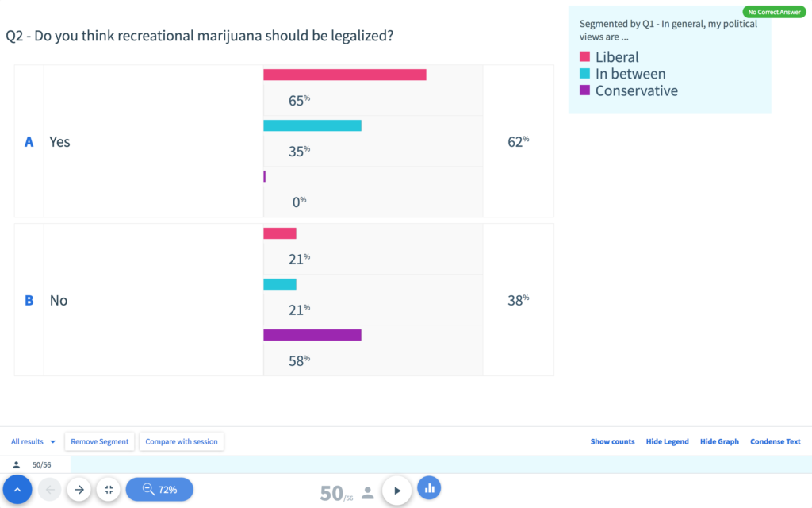Click the No Correct Answer badge

[x=773, y=12]
